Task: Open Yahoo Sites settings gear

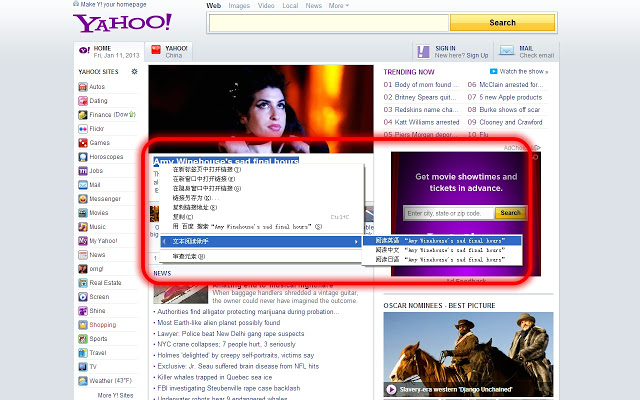Action: coord(132,73)
